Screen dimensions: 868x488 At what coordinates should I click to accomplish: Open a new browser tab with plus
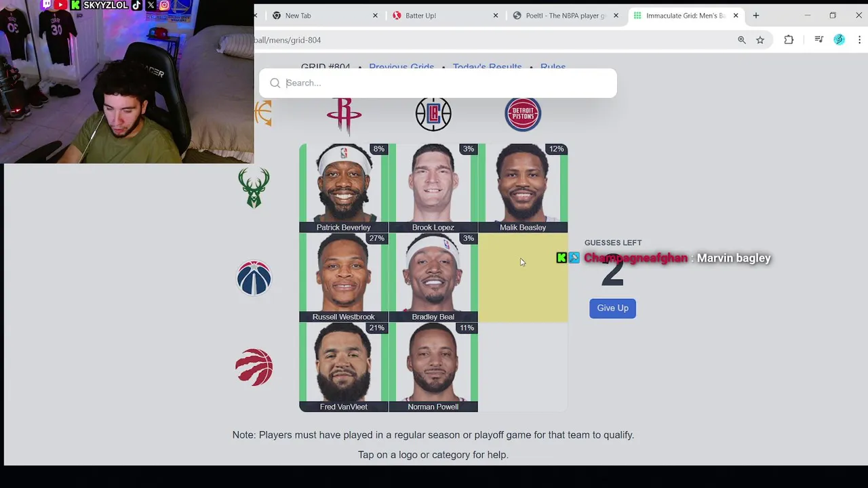click(756, 15)
